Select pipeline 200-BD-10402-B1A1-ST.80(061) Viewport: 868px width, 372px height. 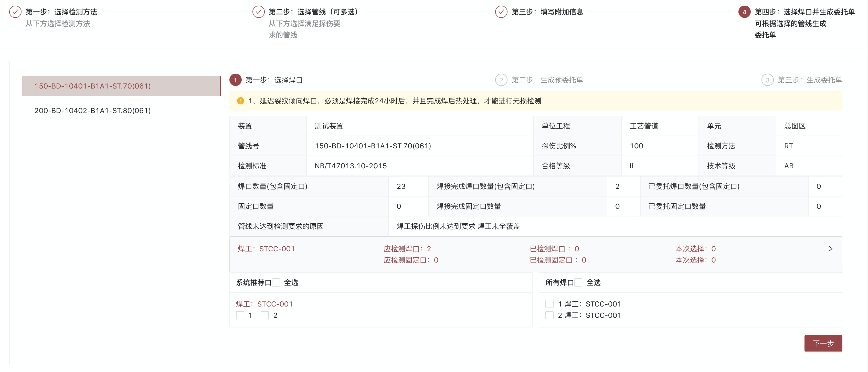coord(121,111)
